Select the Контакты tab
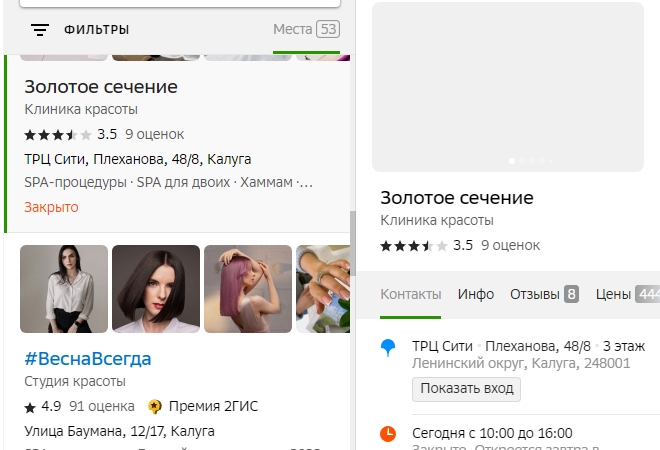660x450 pixels. [x=411, y=294]
